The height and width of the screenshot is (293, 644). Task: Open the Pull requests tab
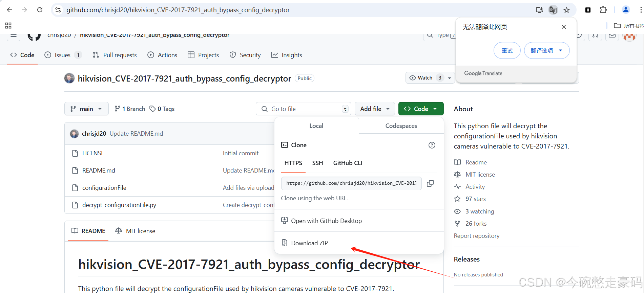pos(115,55)
